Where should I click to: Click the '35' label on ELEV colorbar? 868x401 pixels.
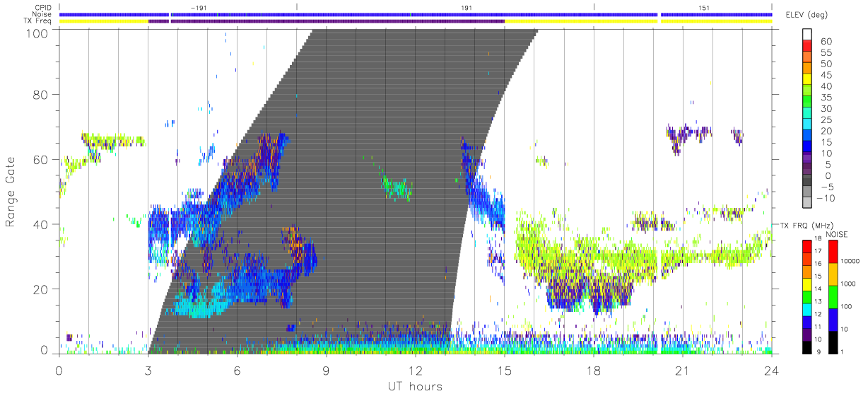[826, 98]
